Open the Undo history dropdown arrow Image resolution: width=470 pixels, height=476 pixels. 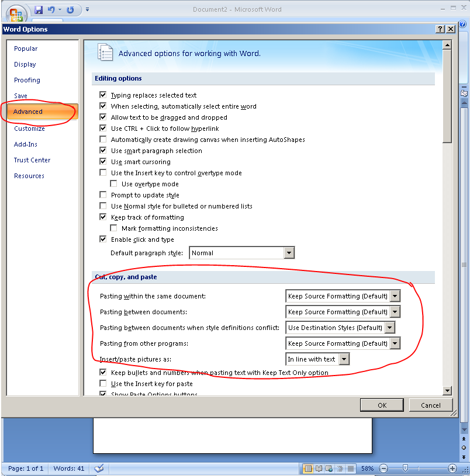point(60,10)
